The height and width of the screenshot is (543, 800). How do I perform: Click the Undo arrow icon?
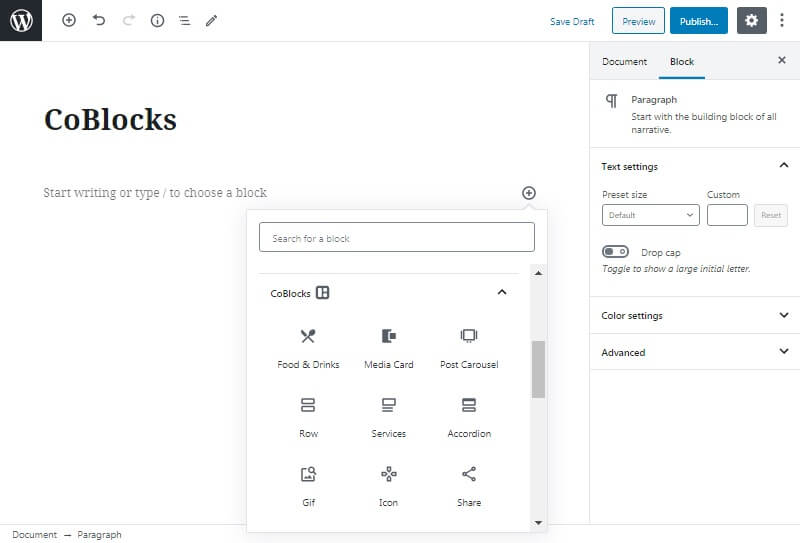99,20
